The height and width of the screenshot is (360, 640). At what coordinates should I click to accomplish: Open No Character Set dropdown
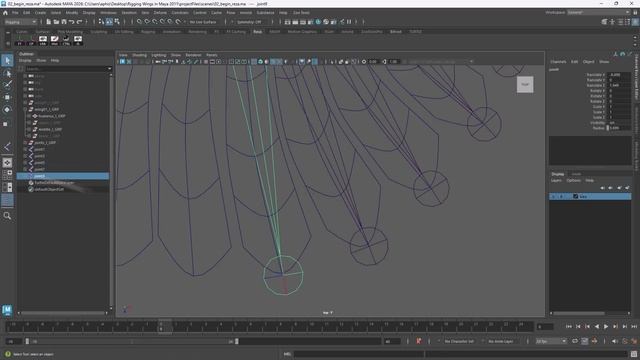click(459, 341)
